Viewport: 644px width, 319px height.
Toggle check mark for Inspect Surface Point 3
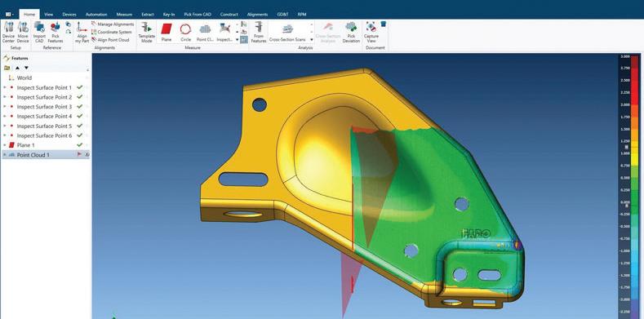(80, 107)
